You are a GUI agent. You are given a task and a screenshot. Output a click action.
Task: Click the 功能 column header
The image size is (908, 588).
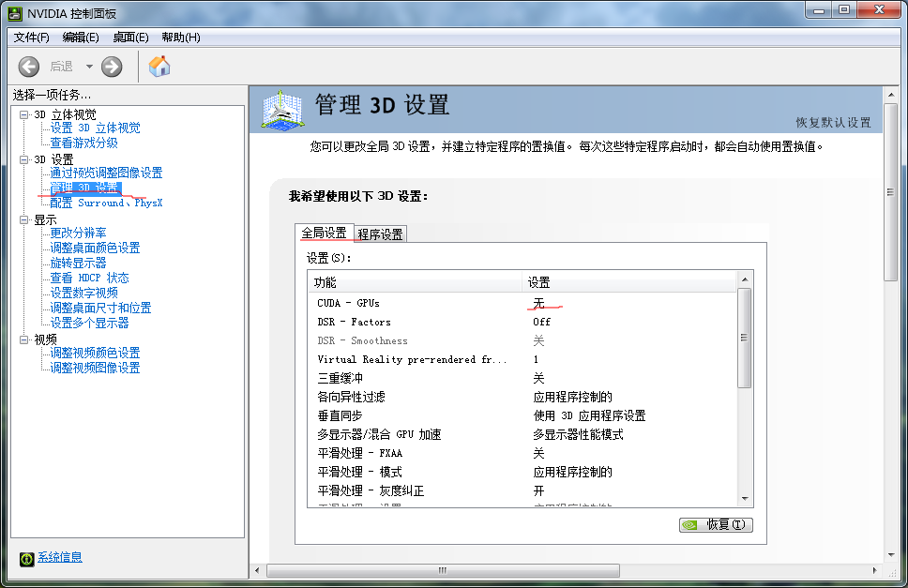point(416,282)
